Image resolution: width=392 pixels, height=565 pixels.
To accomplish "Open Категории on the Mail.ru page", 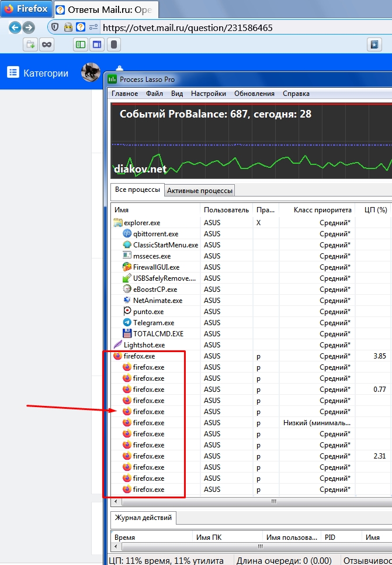I will [46, 74].
